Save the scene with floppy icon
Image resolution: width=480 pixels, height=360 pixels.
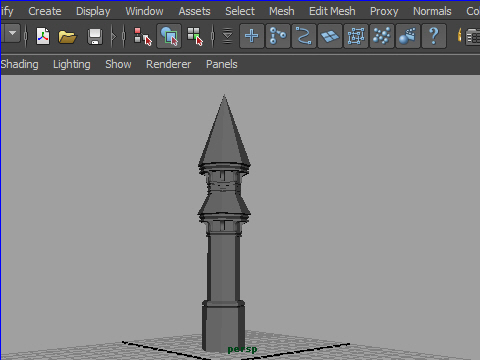(x=95, y=36)
